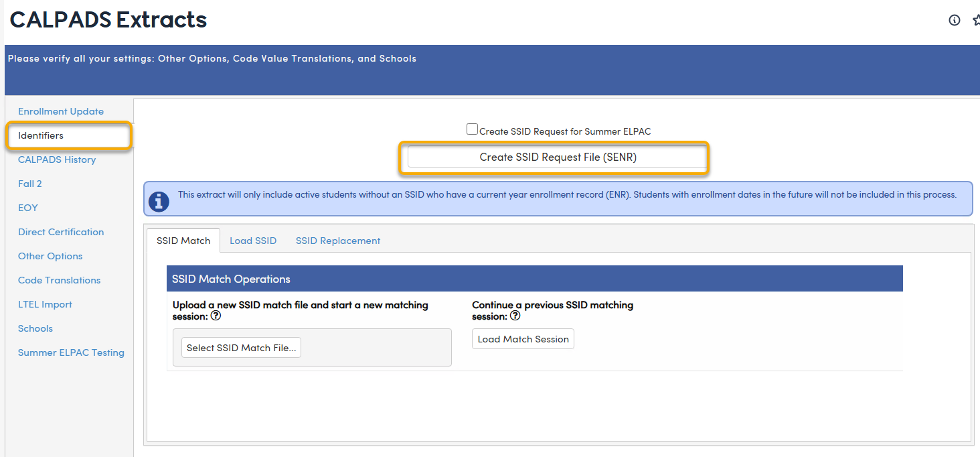Switch to the Load SSID tab
The image size is (980, 457).
(x=253, y=241)
